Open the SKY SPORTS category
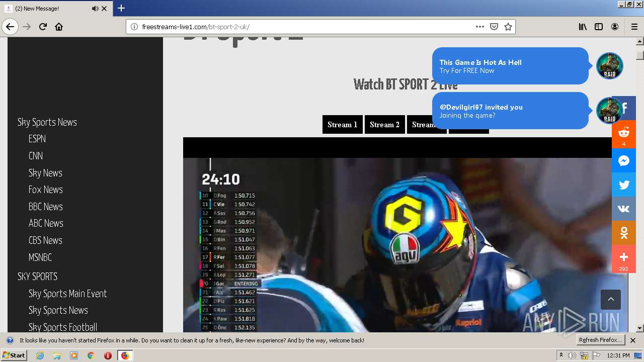 pos(38,277)
